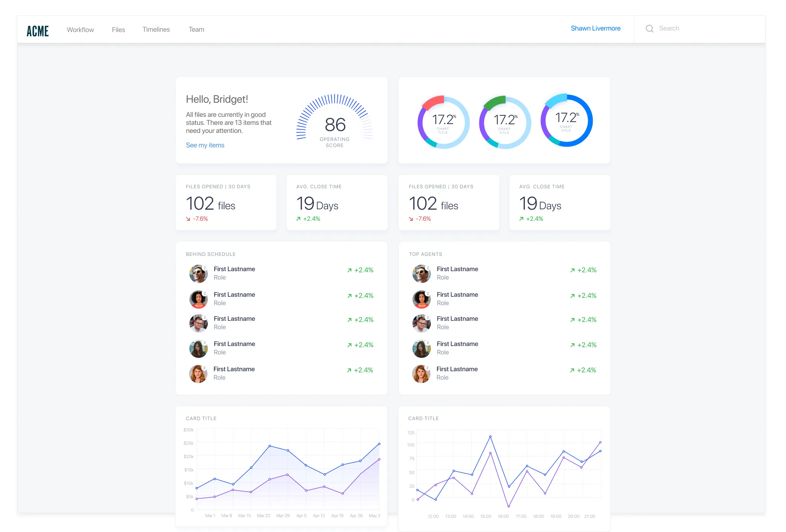Image resolution: width=786 pixels, height=532 pixels.
Task: Click the Apr 19 label on left chart
Action: tap(337, 516)
